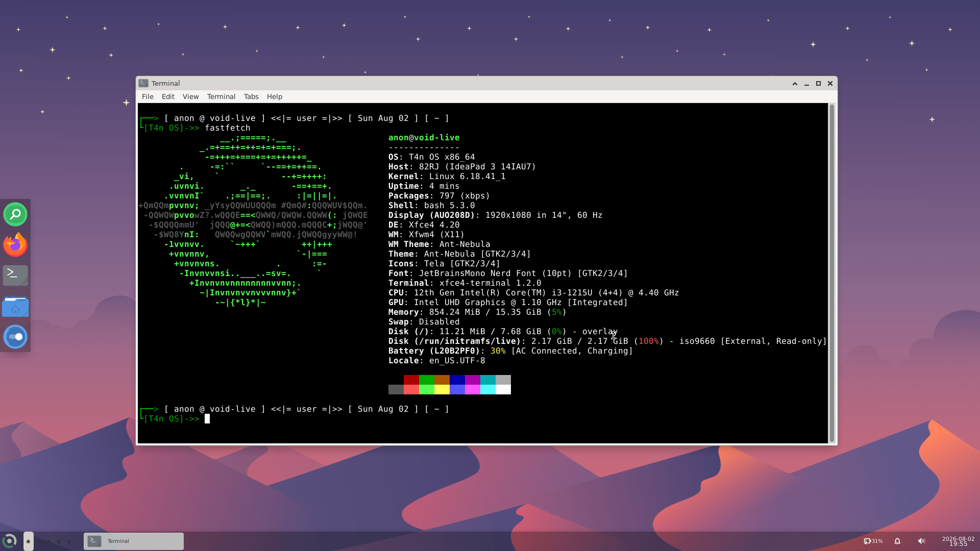Click the 'OS: T4n OS x86_64' line
This screenshot has width=980, height=551.
pos(431,157)
